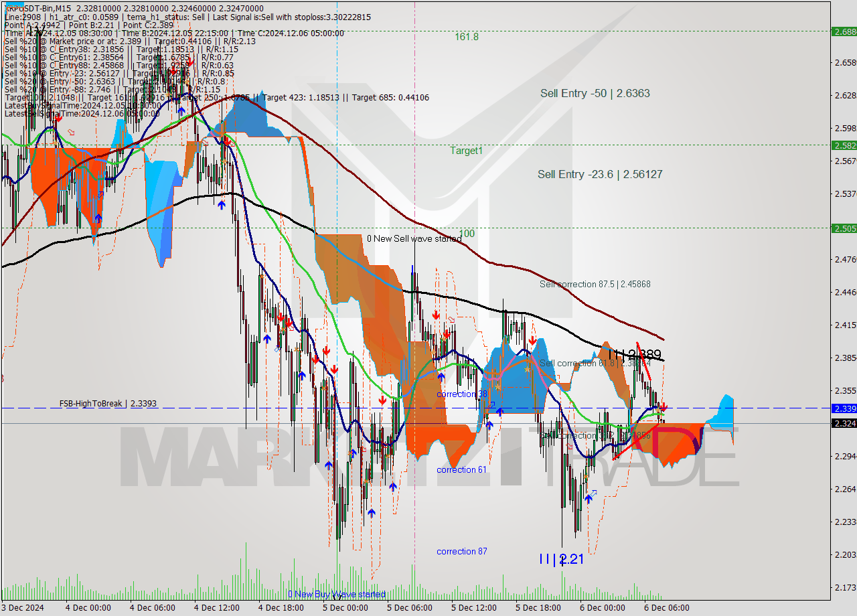Screen dimensions: 857x616
Task: Click 'Sell %10 @ C_Entry61: 2.38564' line
Action: coord(121,57)
